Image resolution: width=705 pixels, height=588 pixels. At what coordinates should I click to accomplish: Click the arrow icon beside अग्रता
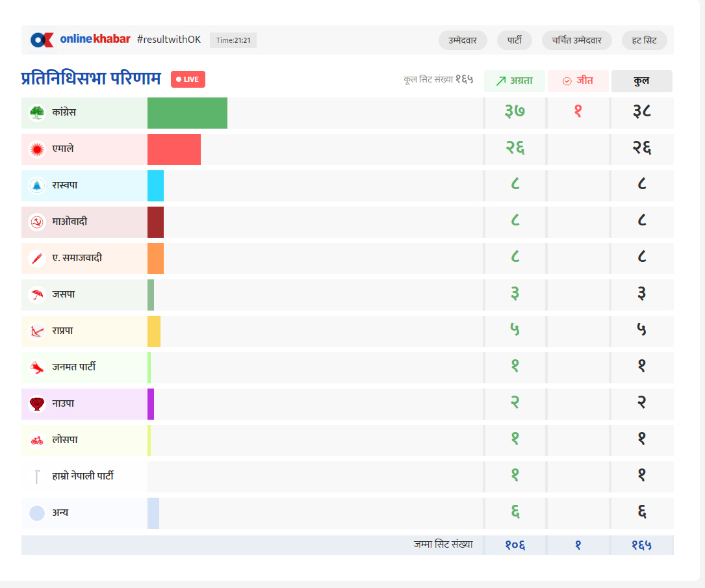[x=501, y=81]
